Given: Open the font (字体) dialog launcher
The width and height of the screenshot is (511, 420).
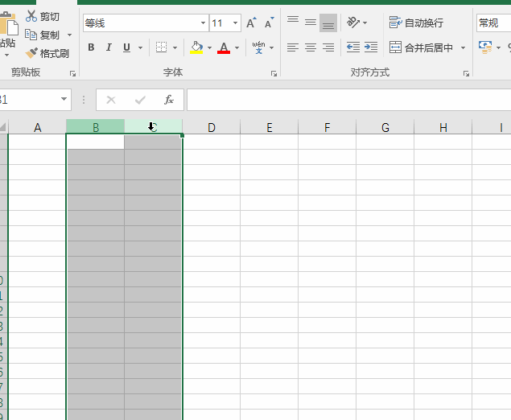Looking at the screenshot, I should 274,73.
